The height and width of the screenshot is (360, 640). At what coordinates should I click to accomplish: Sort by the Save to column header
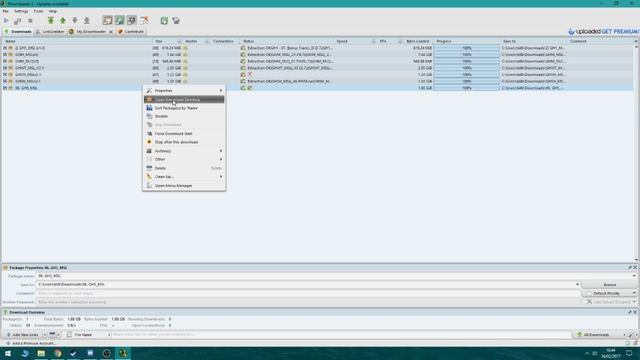pos(534,41)
